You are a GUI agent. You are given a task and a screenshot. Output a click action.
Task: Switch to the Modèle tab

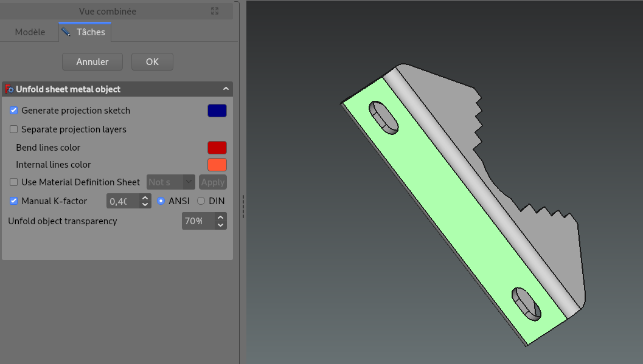30,32
